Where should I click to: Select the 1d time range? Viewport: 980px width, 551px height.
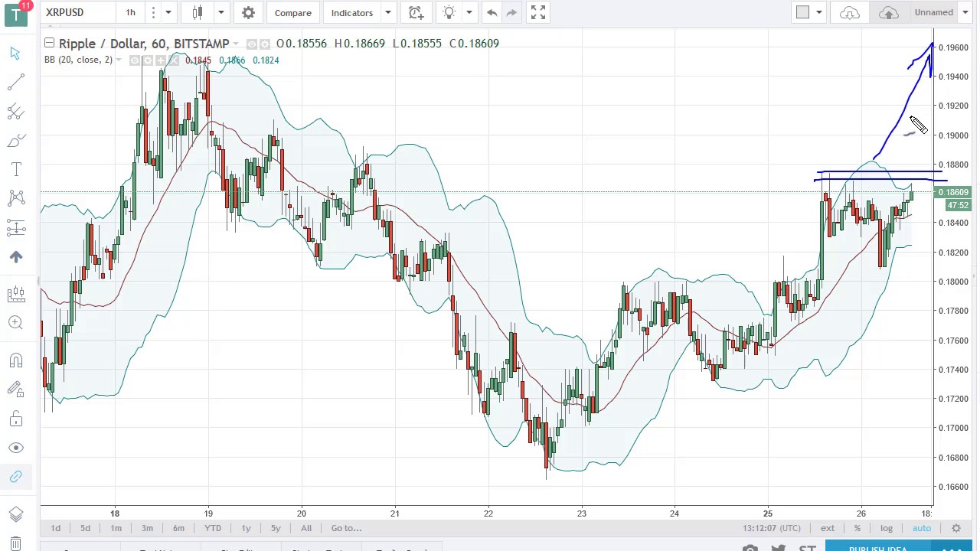click(55, 528)
